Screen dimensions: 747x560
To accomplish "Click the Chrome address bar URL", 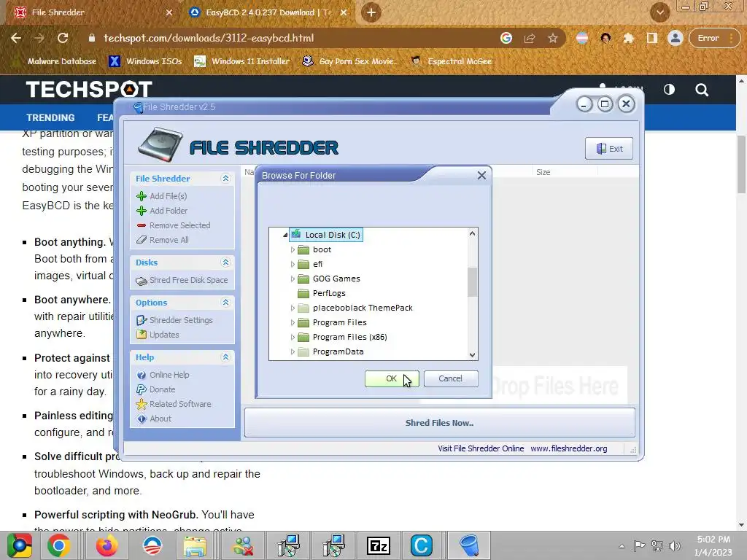I will coord(209,38).
